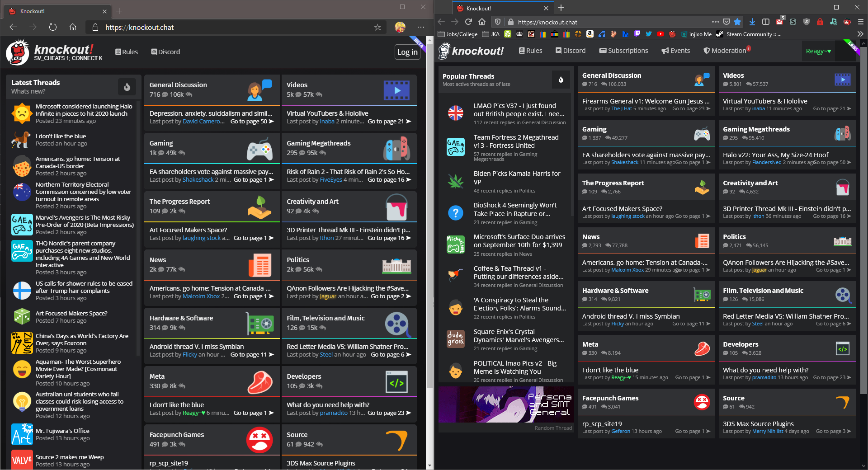Image resolution: width=868 pixels, height=470 pixels.
Task: Click Facepunch Games face icon in right window
Action: coord(702,401)
